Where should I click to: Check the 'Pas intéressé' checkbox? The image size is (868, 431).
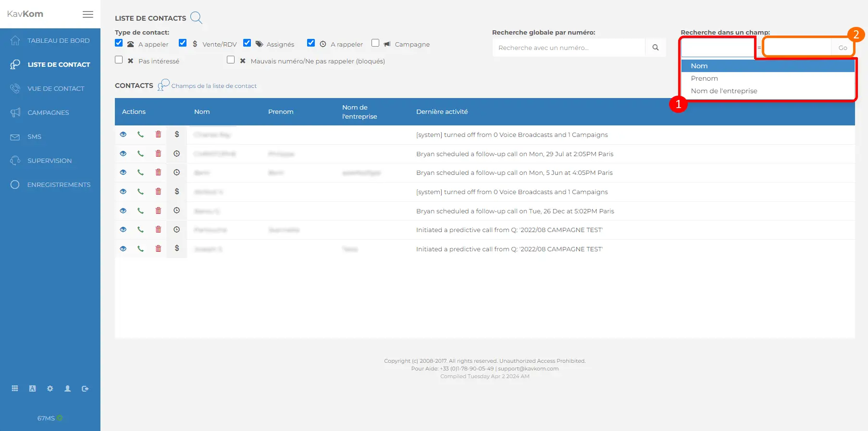pos(119,60)
